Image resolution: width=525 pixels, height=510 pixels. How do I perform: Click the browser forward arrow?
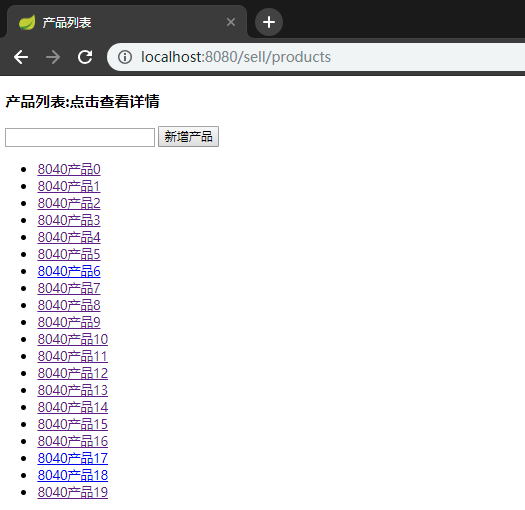click(x=53, y=57)
